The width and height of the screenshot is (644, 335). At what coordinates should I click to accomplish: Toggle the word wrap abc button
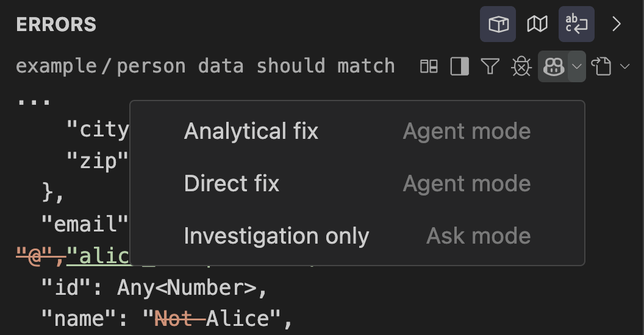(576, 24)
